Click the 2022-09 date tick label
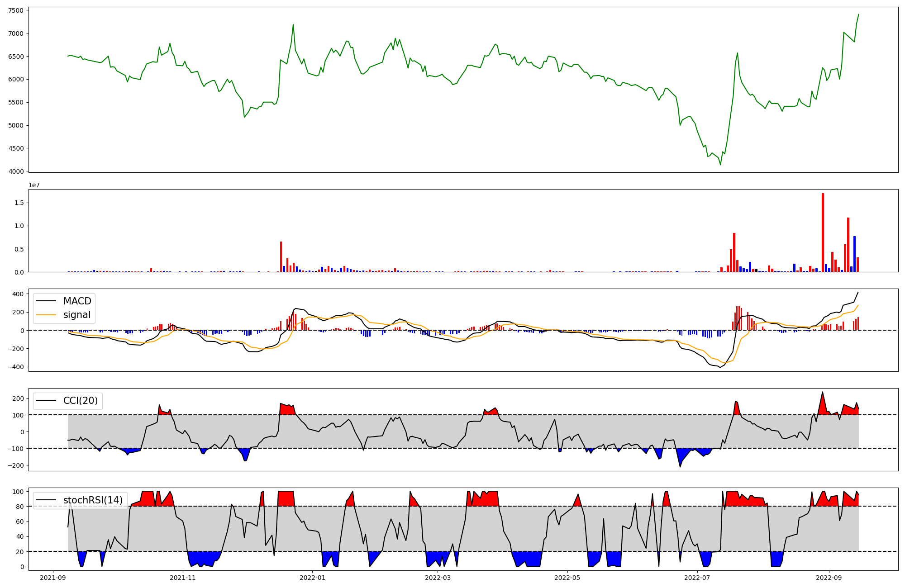 click(829, 578)
